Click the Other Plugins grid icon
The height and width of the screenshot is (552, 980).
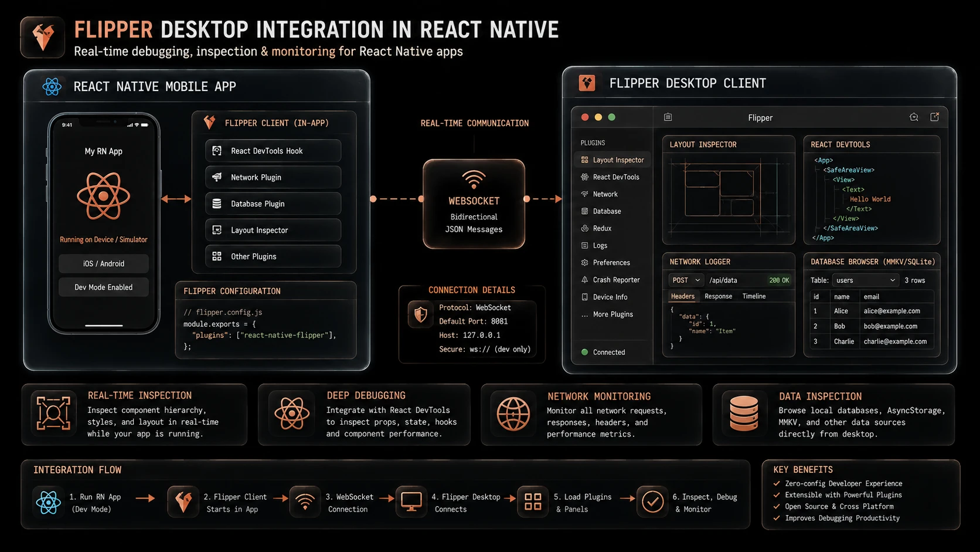(217, 256)
